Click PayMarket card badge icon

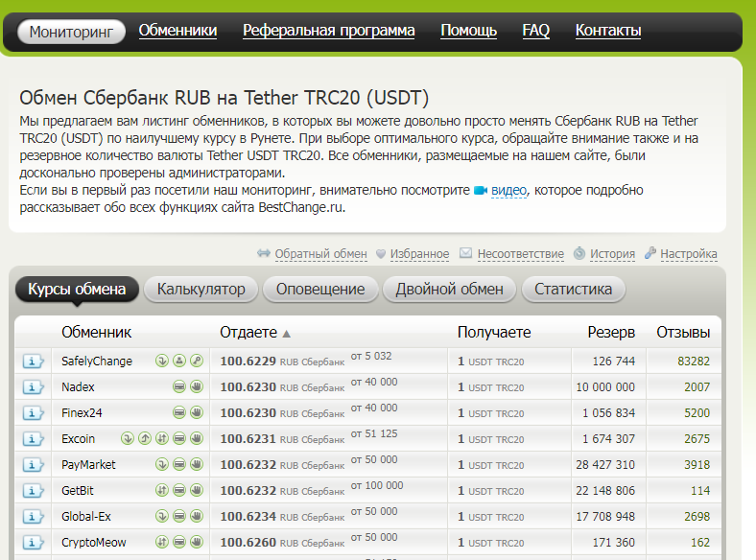click(179, 464)
